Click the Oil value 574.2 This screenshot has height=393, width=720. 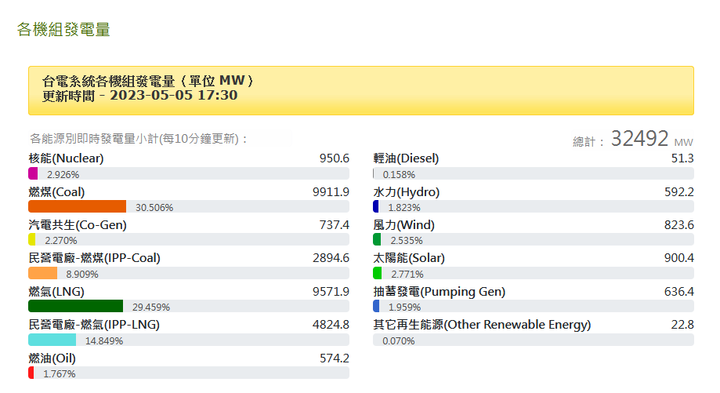coord(334,358)
